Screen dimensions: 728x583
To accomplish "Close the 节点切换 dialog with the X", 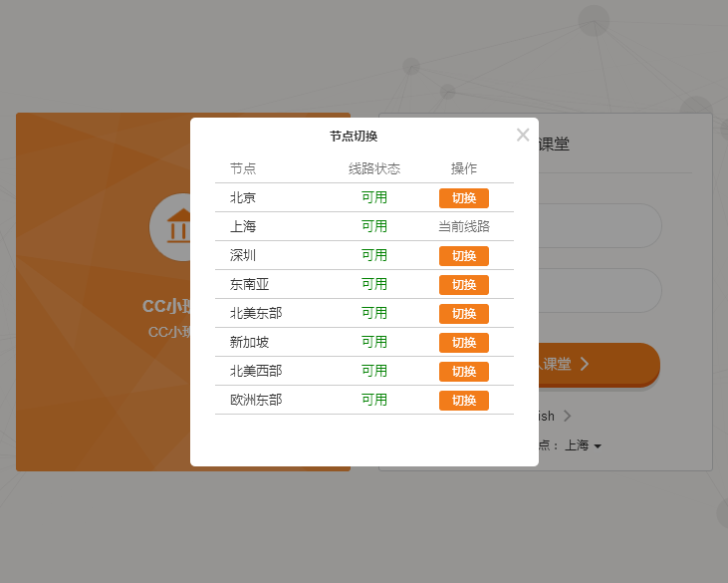I will click(x=523, y=135).
